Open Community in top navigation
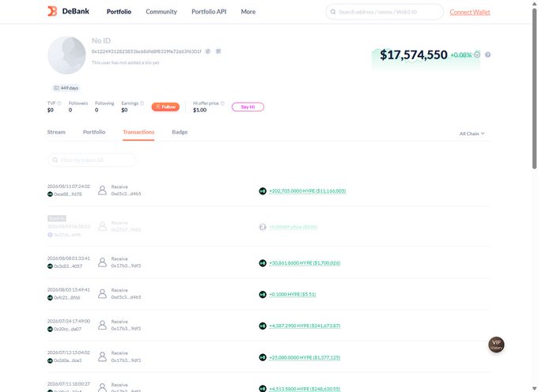The height and width of the screenshot is (392, 538). [161, 12]
